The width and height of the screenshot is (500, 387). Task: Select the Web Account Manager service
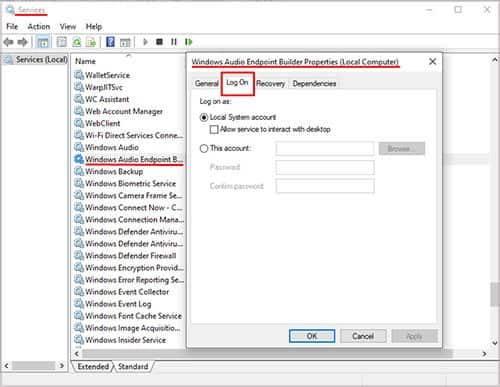pos(124,111)
